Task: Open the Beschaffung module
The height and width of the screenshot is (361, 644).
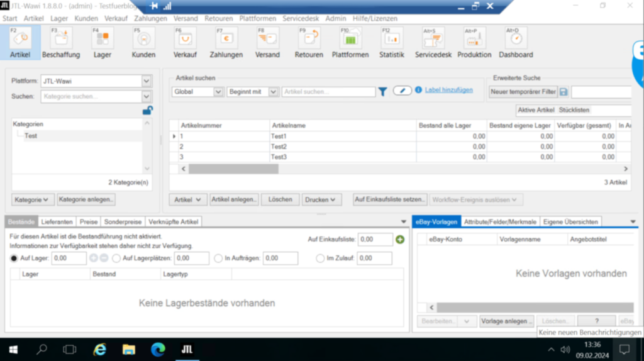Action: click(61, 43)
